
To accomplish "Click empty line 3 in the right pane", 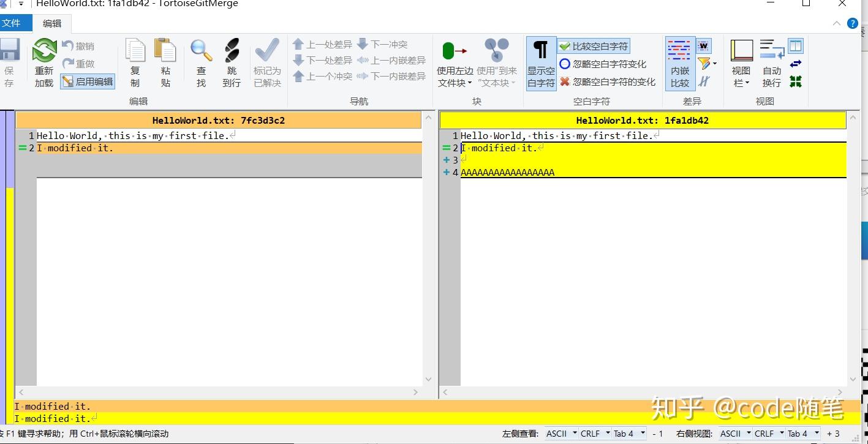I will 654,160.
